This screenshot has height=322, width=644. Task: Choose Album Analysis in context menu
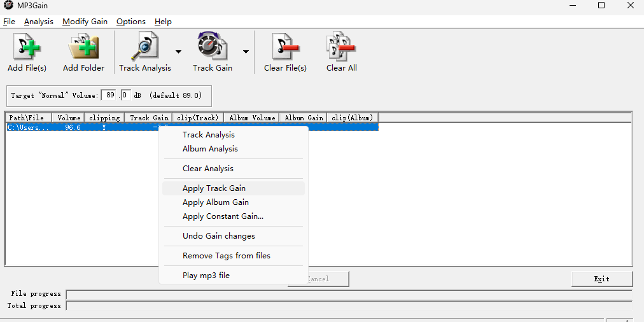click(x=234, y=149)
